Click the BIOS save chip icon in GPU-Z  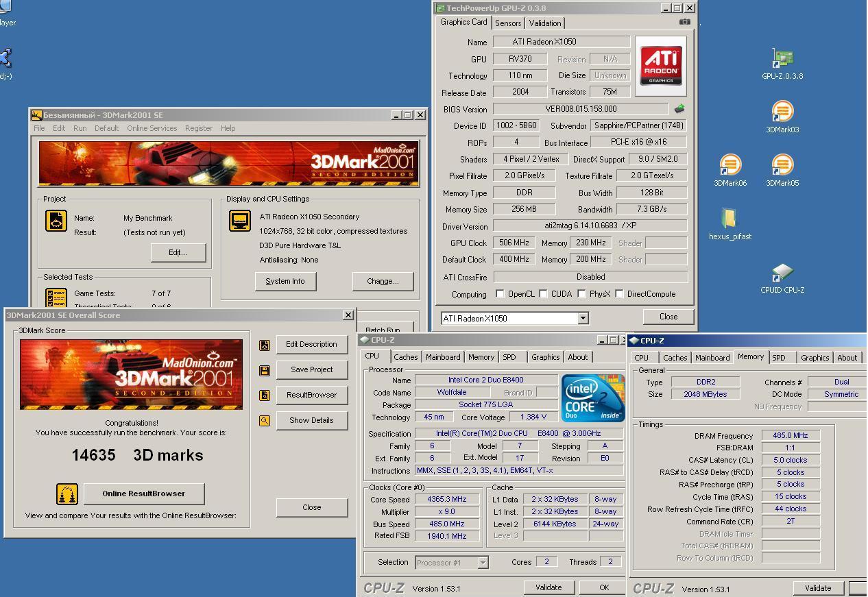(679, 108)
